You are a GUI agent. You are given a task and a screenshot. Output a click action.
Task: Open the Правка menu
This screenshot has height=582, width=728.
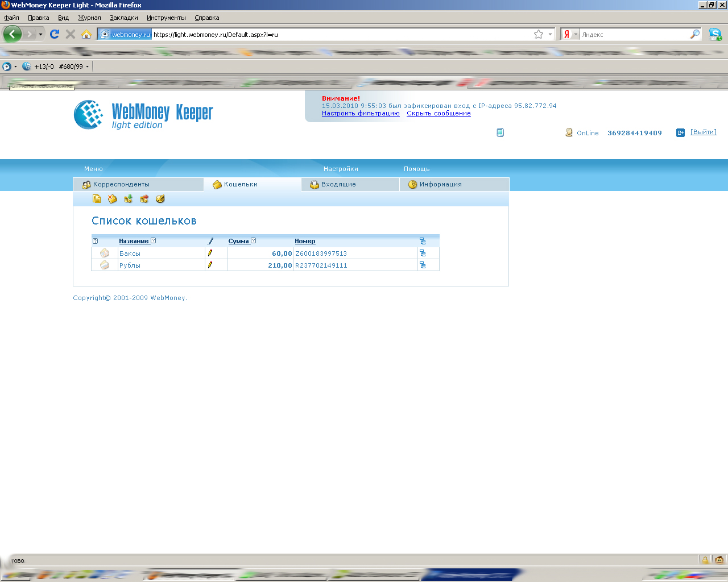[39, 18]
